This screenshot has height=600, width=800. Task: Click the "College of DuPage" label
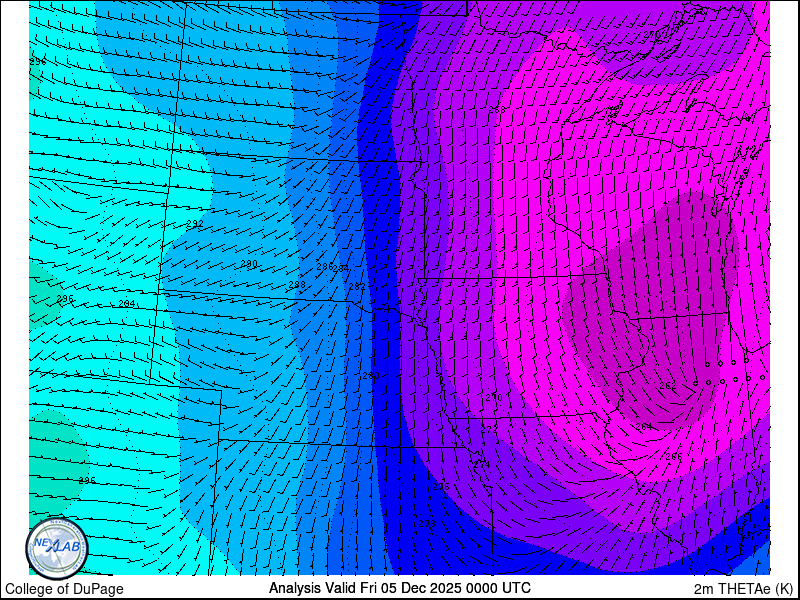pyautogui.click(x=64, y=589)
